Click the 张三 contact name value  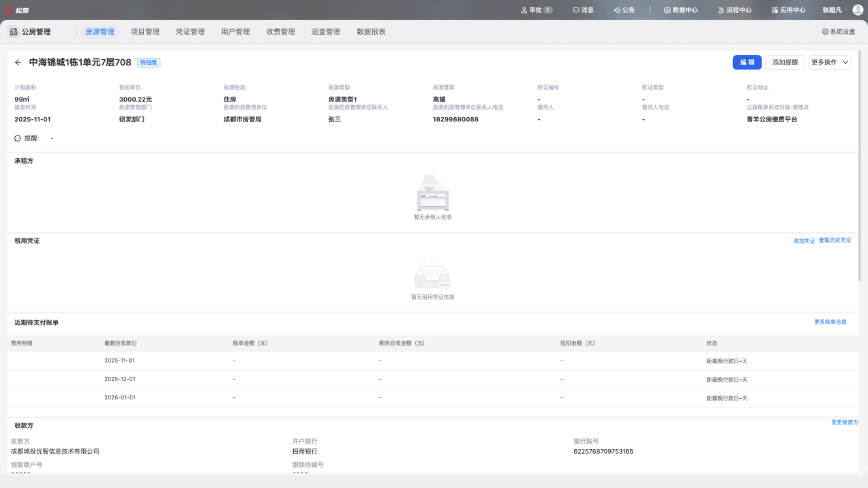click(x=334, y=119)
